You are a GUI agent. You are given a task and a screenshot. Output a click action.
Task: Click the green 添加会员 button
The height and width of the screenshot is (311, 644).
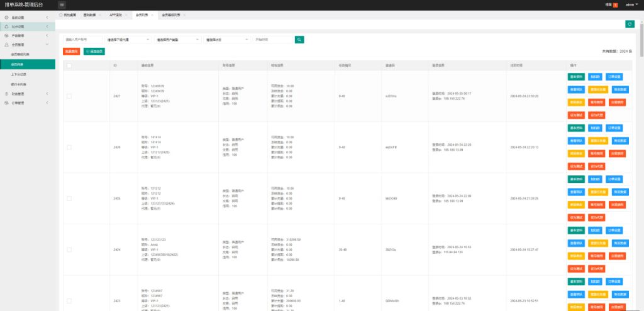tap(94, 52)
